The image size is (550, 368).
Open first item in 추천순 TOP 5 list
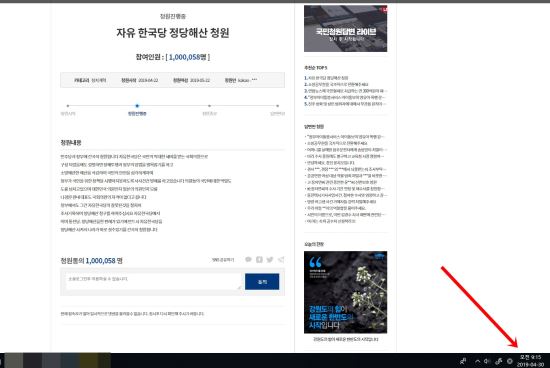327,78
